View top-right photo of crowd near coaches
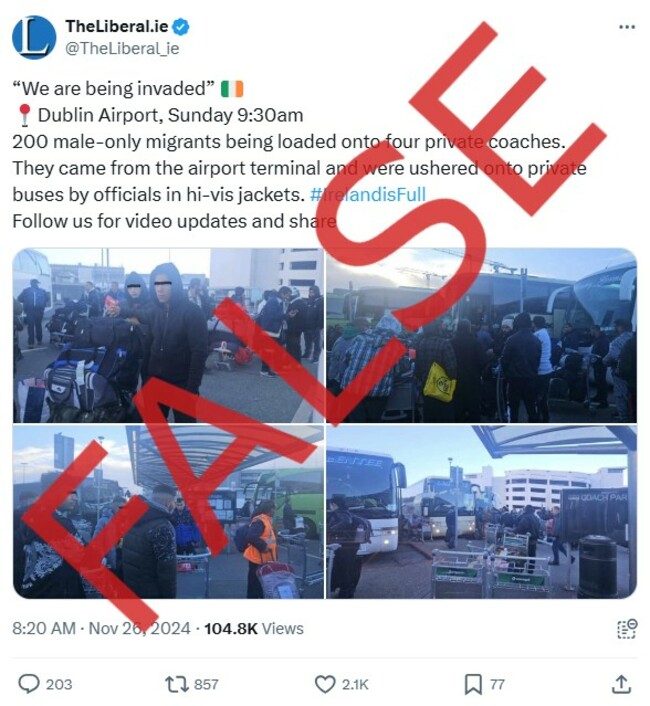The height and width of the screenshot is (706, 650). [481, 335]
